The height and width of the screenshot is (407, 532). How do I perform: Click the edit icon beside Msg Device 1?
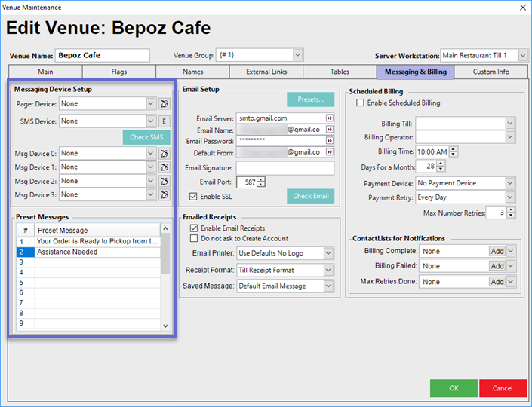(165, 167)
